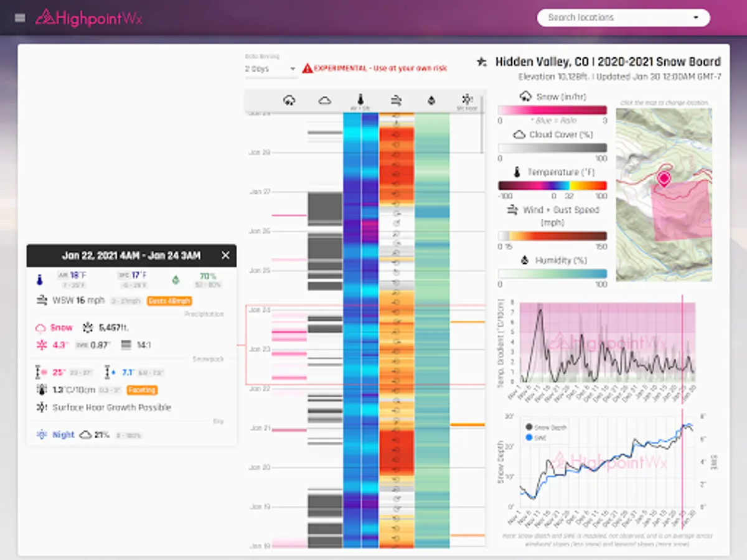Click the green humidity droplet beside 70%
747x560 pixels.
click(x=176, y=279)
